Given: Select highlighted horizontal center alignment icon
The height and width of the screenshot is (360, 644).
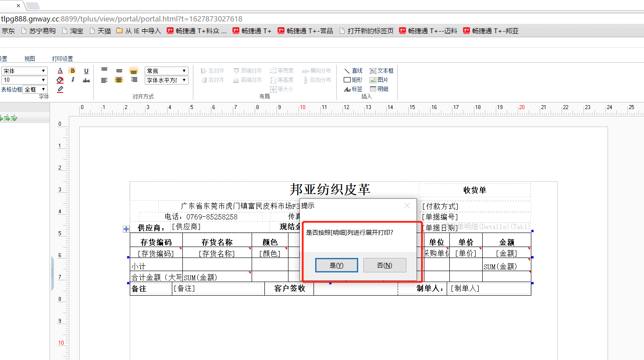Looking at the screenshot, I should click(x=119, y=80).
